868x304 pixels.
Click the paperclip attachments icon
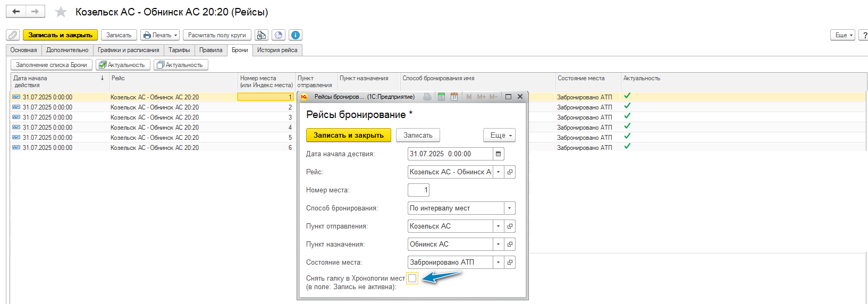[13, 35]
